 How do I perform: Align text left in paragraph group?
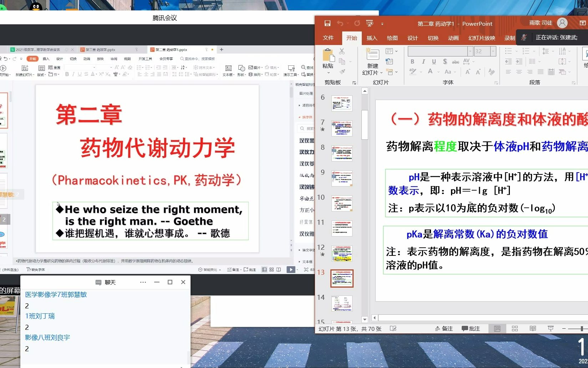click(508, 72)
